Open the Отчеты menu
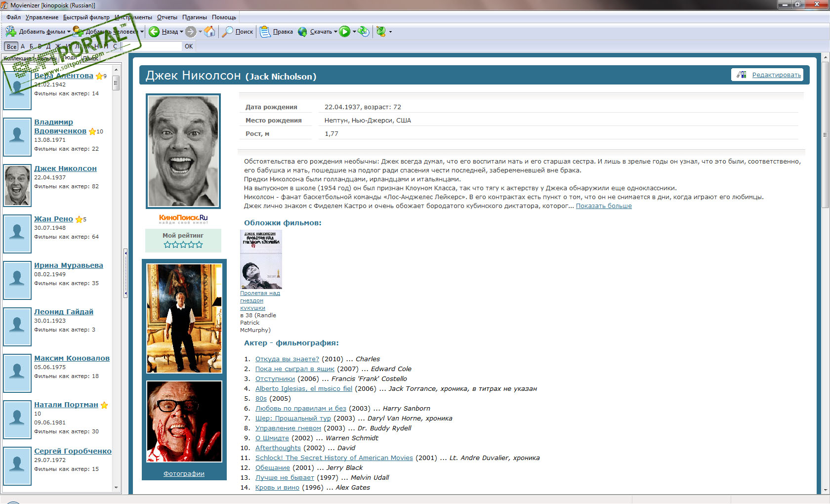Screen dimensions: 830x504 tap(167, 17)
